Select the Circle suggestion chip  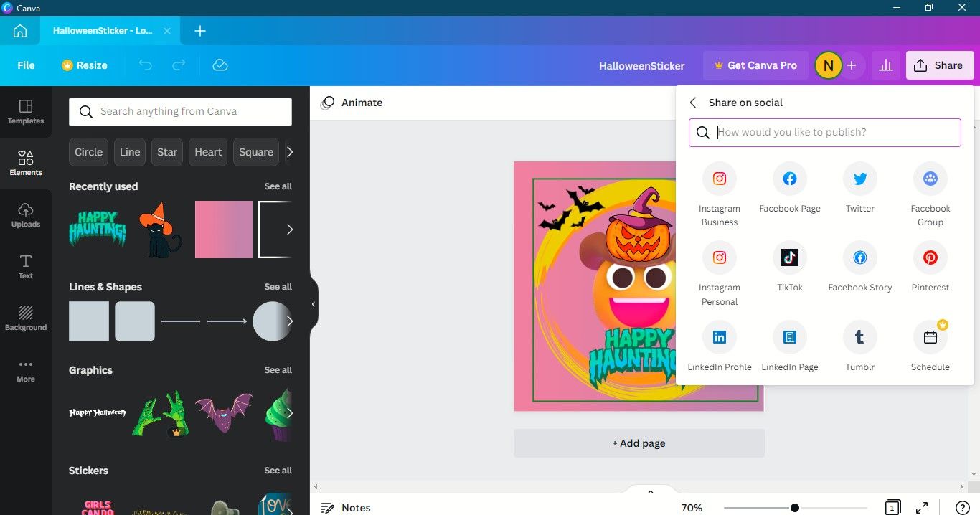[x=88, y=152]
